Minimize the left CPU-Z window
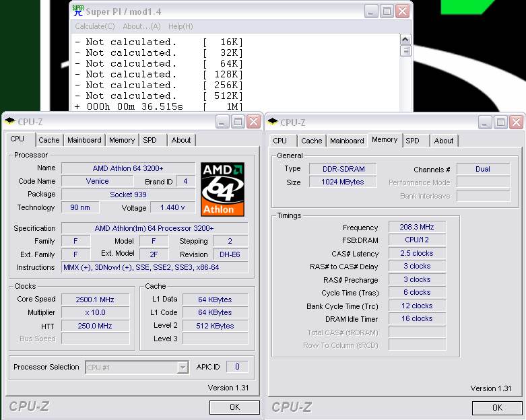The height and width of the screenshot is (420, 526). (x=222, y=122)
